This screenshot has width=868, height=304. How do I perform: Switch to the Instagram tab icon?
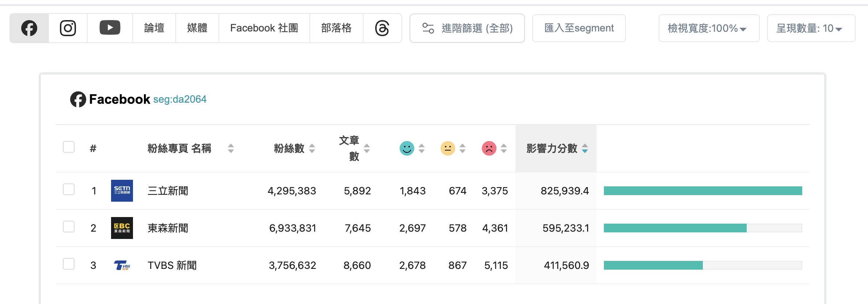pos(68,28)
